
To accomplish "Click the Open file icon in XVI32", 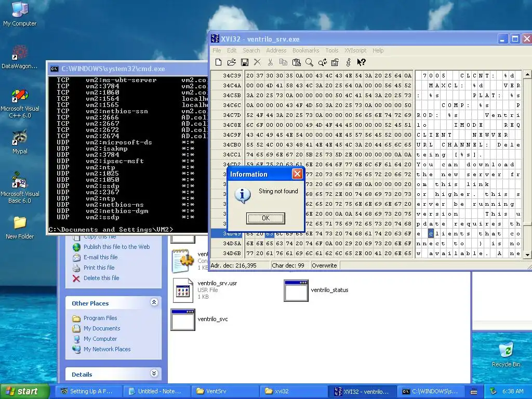I will click(231, 62).
